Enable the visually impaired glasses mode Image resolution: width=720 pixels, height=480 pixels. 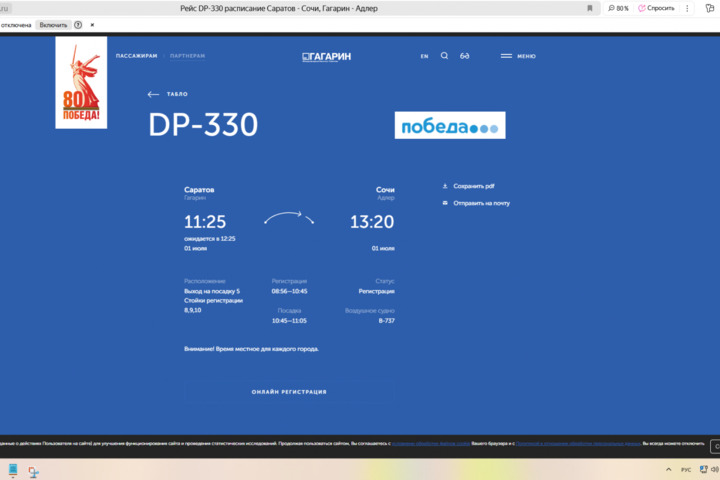point(465,56)
